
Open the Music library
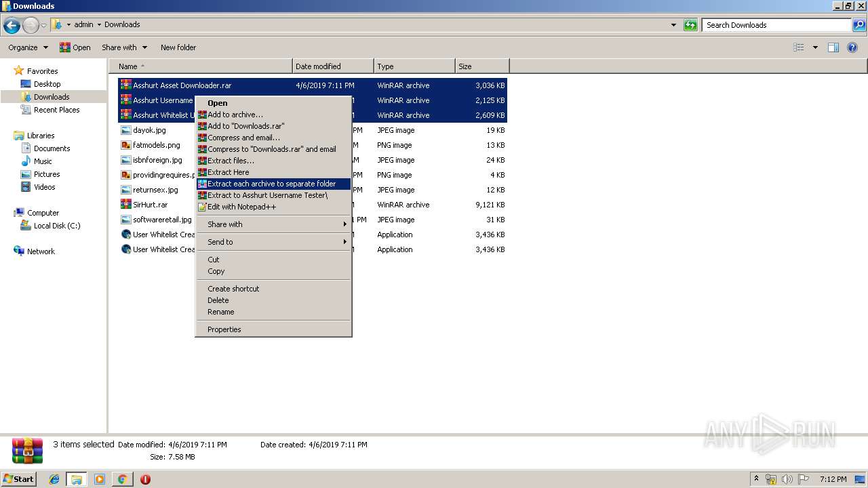[43, 161]
